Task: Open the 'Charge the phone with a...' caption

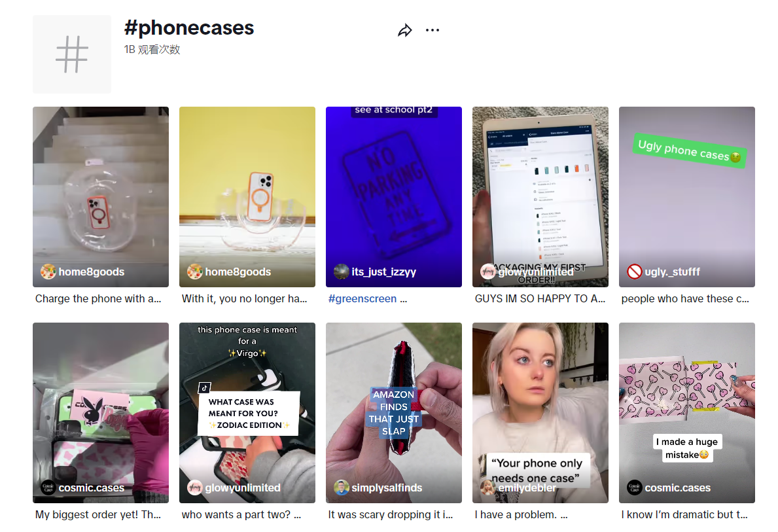Action: 98,299
